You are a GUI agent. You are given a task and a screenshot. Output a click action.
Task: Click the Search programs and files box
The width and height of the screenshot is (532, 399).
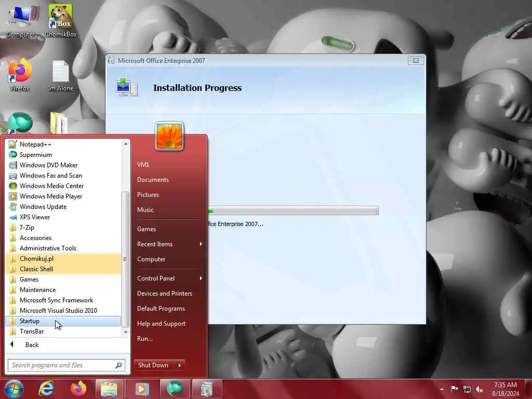tap(66, 365)
